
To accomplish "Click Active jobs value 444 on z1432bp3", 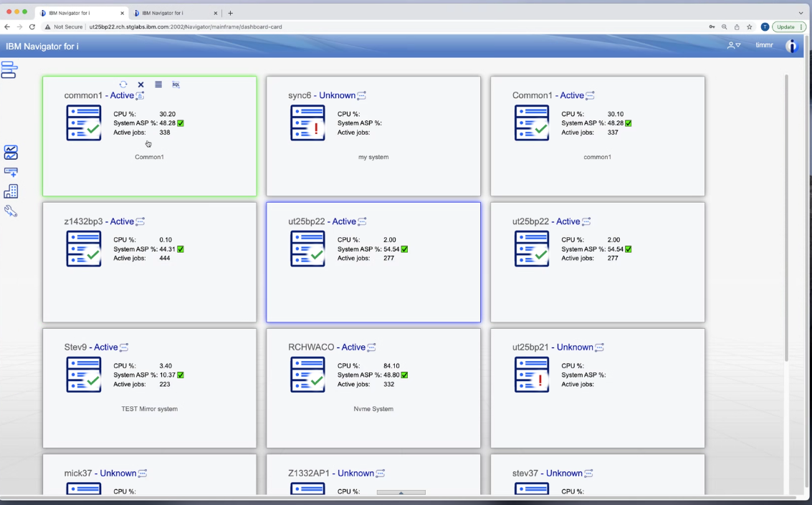I will (165, 258).
